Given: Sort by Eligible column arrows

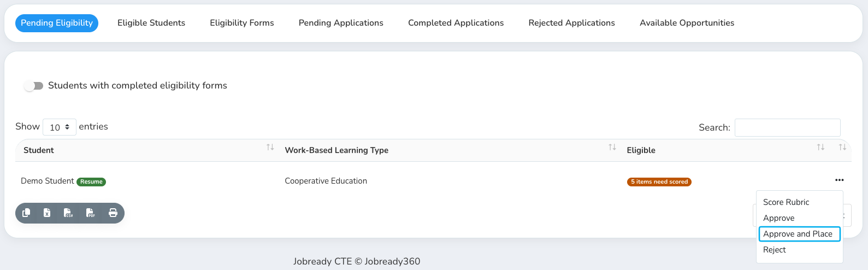Looking at the screenshot, I should tap(820, 148).
